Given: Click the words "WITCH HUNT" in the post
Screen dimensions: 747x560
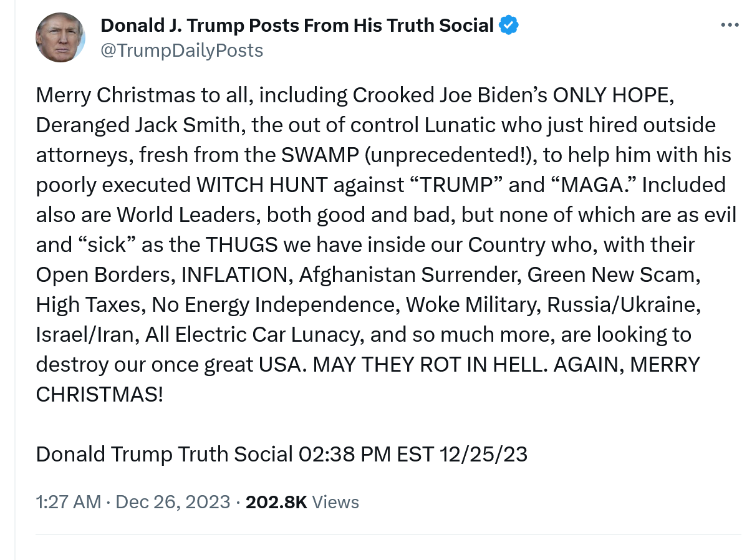Looking at the screenshot, I should 263,185.
